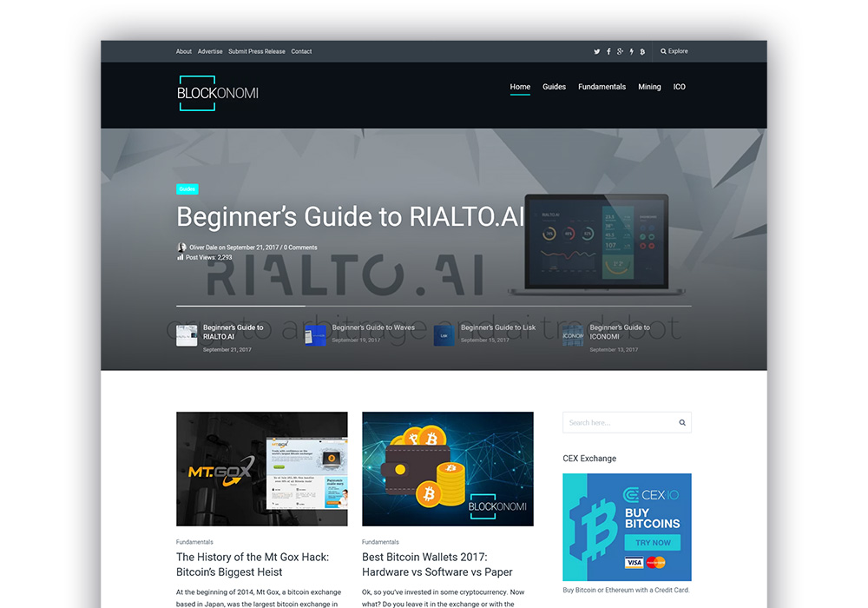Viewport: 868px width, 608px height.
Task: Open the Twitter social icon
Action: point(597,51)
